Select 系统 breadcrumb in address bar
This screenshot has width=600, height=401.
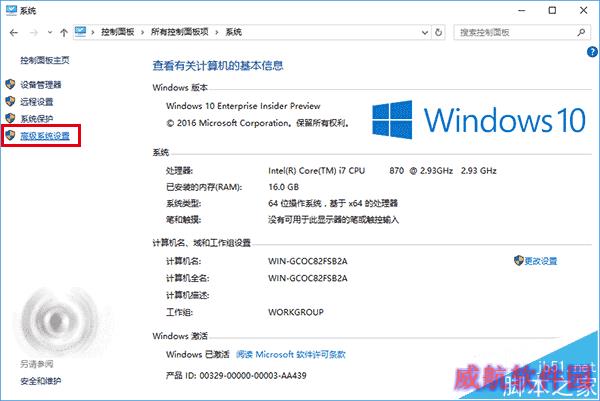point(233,32)
